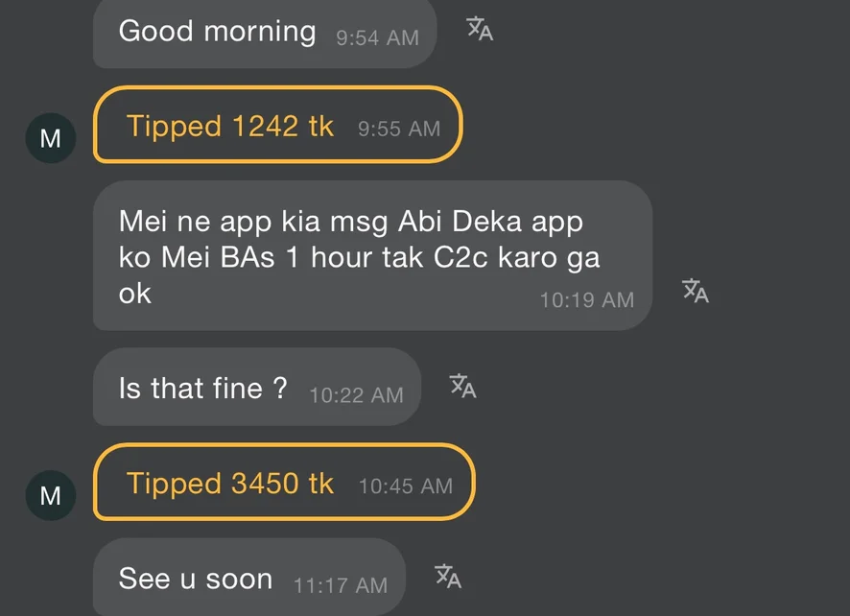The image size is (850, 616).
Task: Select the 'Is that fine ?' message text
Action: tap(202, 389)
